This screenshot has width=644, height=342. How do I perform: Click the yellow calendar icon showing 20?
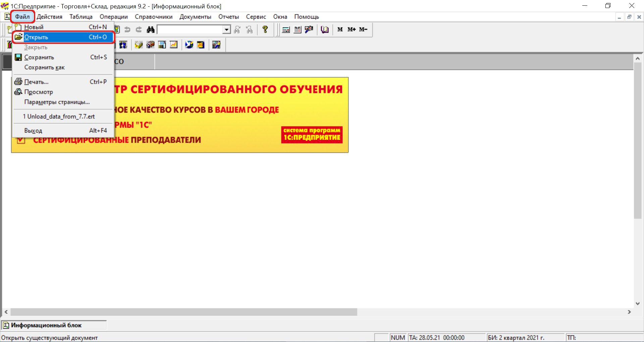point(201,45)
